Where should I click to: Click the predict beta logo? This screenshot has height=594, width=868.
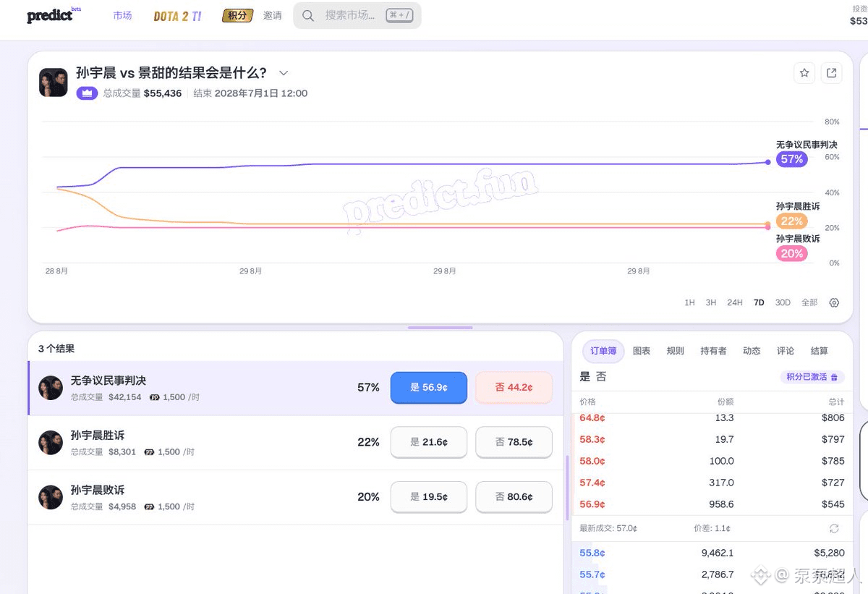(x=54, y=15)
